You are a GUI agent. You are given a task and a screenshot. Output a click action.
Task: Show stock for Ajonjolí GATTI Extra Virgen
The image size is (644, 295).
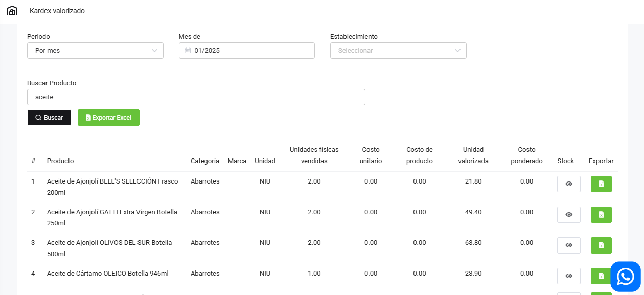pyautogui.click(x=568, y=215)
